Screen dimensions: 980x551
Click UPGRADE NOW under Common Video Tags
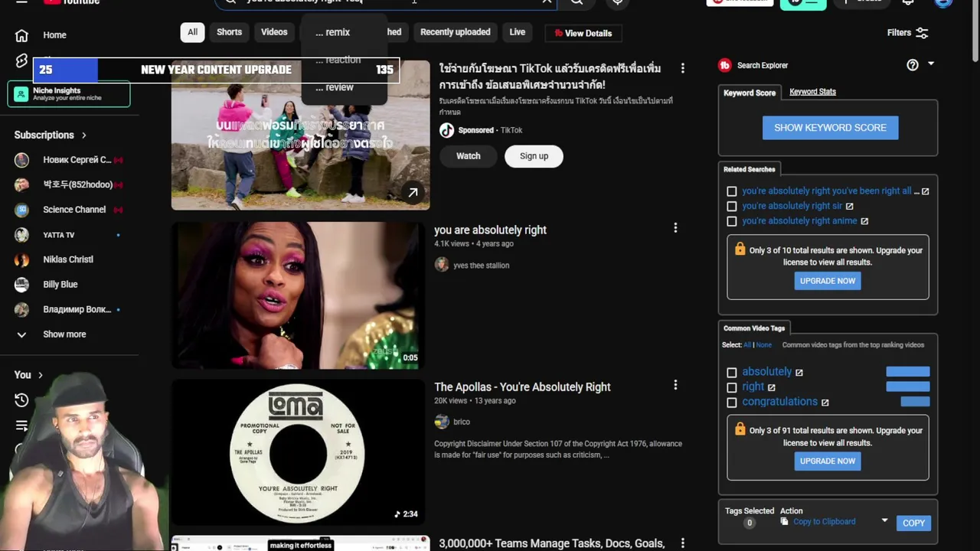828,461
